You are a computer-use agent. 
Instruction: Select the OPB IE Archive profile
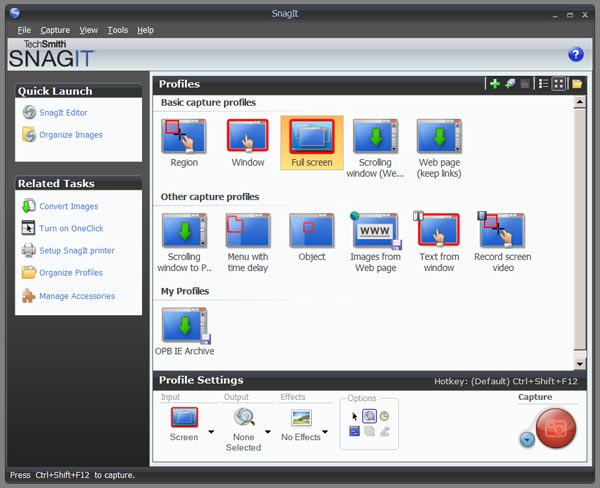click(184, 331)
